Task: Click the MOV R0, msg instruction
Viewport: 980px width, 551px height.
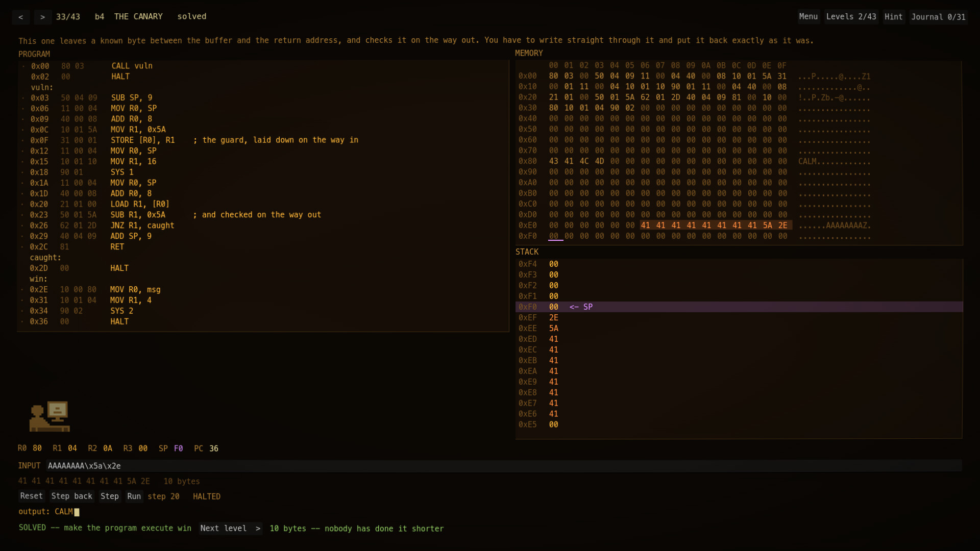Action: point(135,290)
